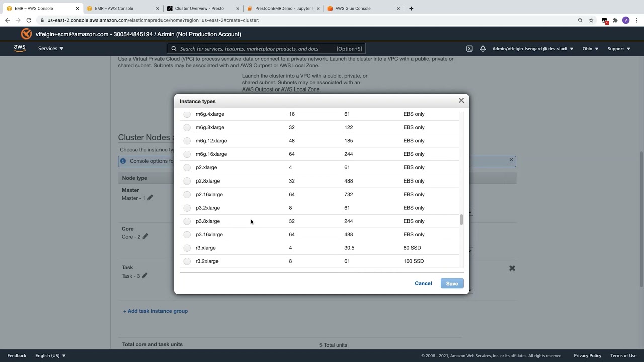This screenshot has width=644, height=362.
Task: Click the red-badged extension icon
Action: pyautogui.click(x=605, y=21)
